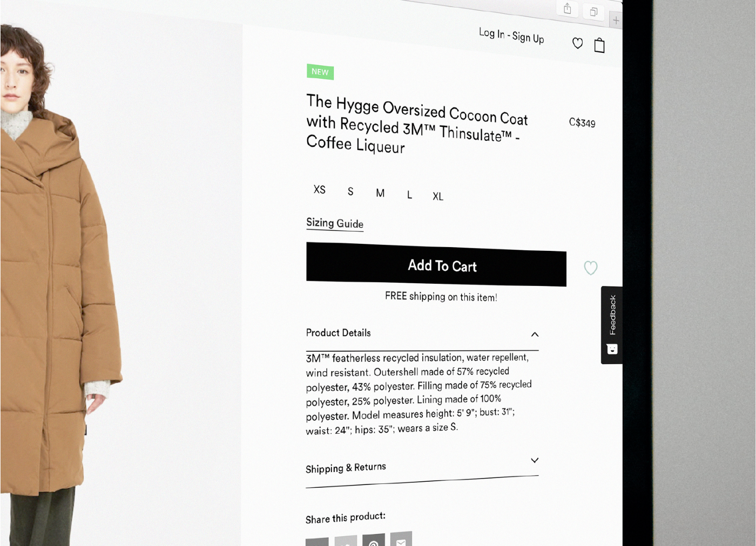Share product via Pinterest icon
756x546 pixels.
pos(374,540)
